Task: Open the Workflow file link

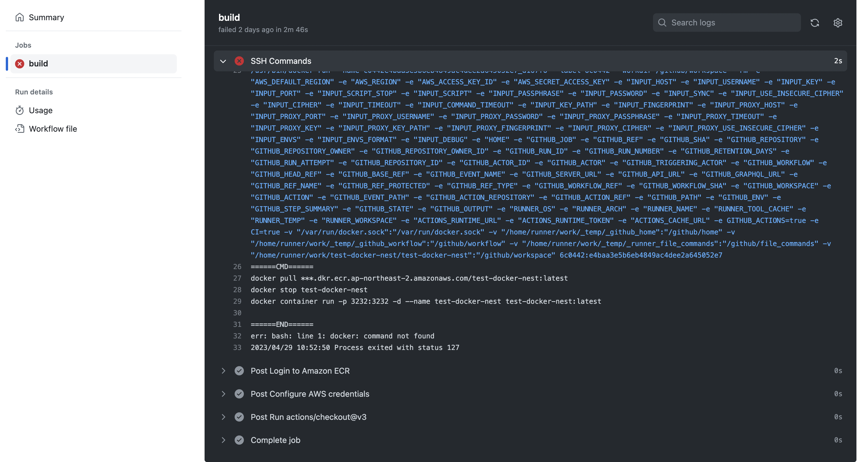Action: [53, 128]
